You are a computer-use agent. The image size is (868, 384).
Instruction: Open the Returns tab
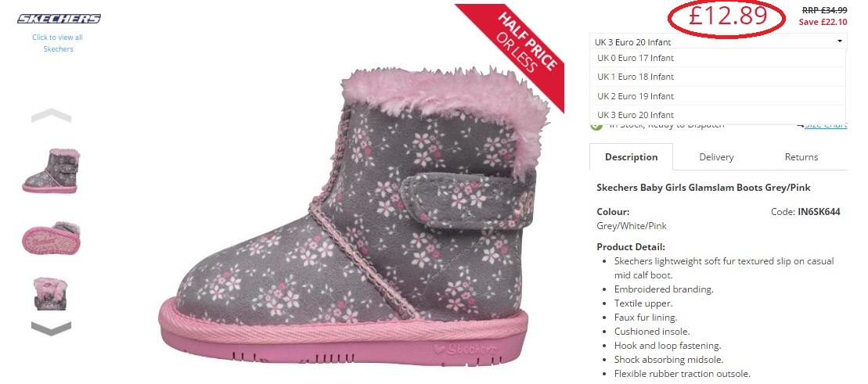801,156
